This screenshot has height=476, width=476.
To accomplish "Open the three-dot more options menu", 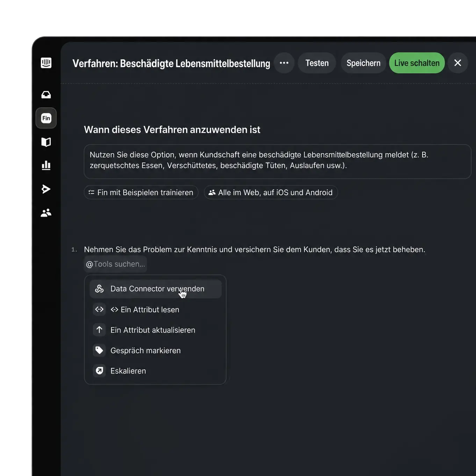I will [x=284, y=63].
